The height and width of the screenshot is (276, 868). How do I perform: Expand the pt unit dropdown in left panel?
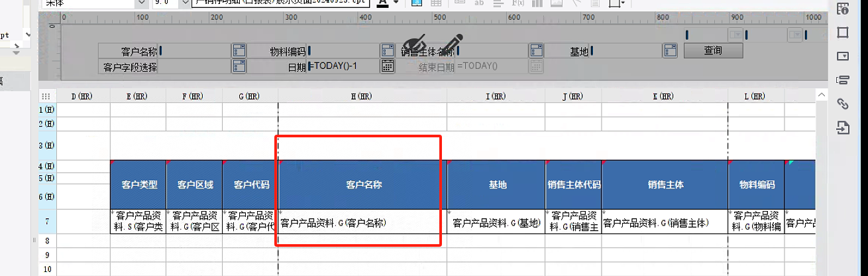click(28, 34)
